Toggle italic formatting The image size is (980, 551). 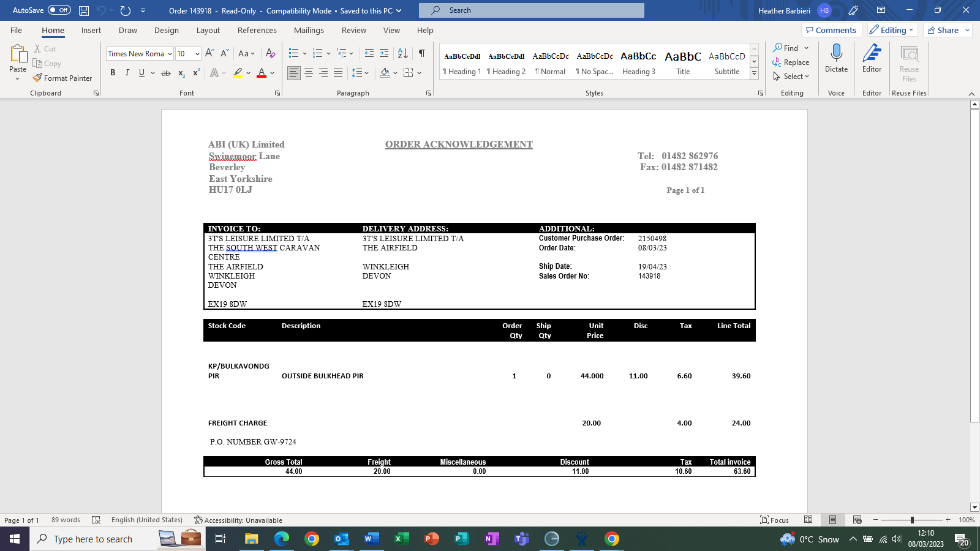[x=127, y=73]
